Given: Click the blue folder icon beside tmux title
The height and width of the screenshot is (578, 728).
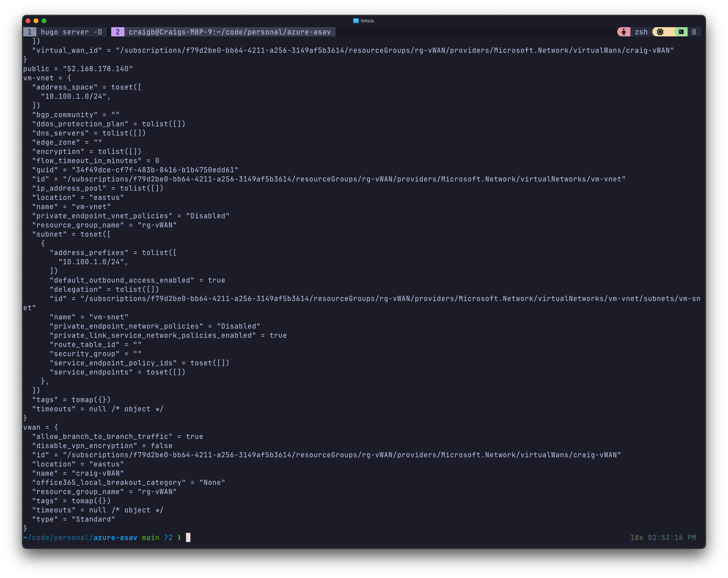Looking at the screenshot, I should (356, 21).
